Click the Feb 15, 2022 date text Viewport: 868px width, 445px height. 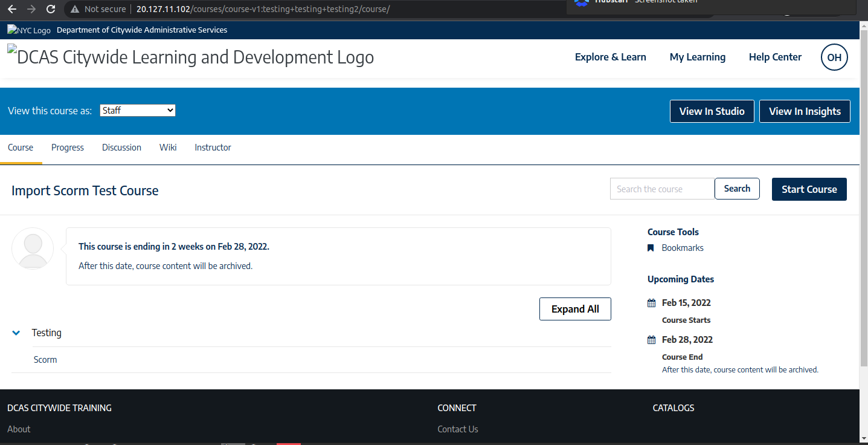coord(686,303)
